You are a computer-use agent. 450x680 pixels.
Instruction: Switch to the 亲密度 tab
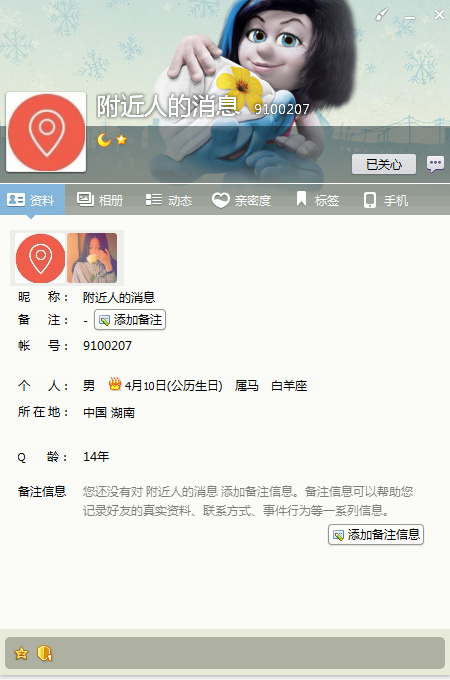coord(241,200)
